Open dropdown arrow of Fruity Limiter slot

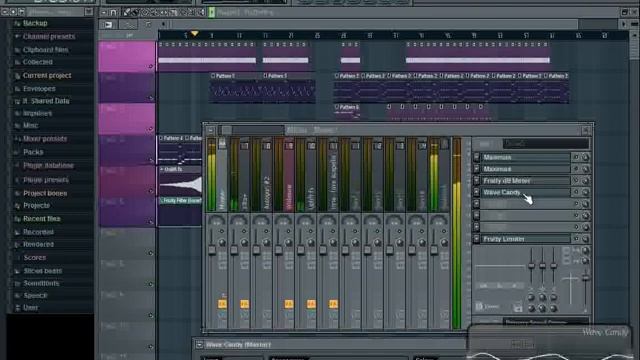pyautogui.click(x=476, y=239)
